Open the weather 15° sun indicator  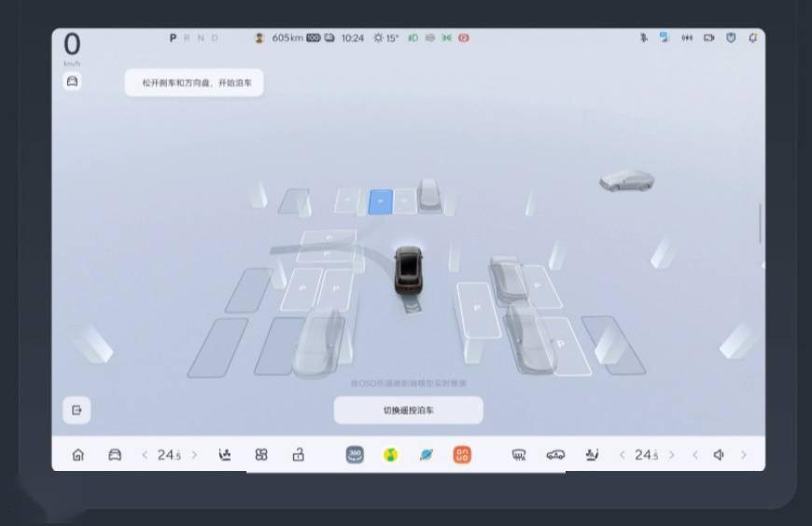pos(386,38)
